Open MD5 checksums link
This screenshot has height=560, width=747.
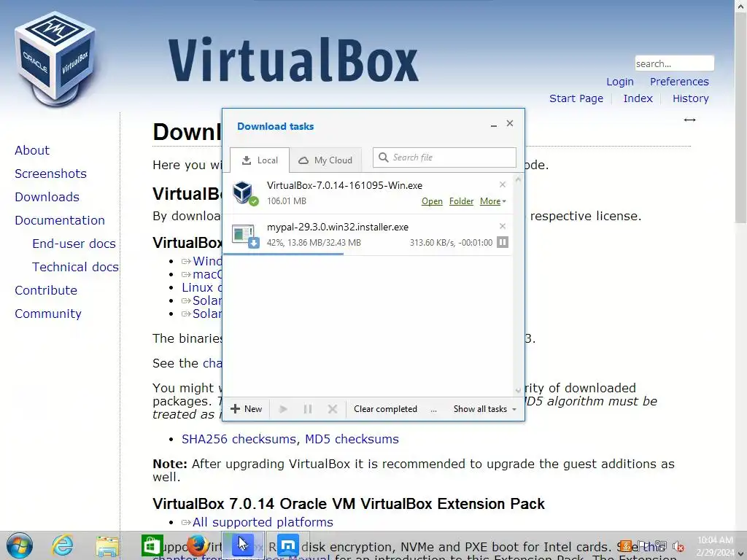352,439
